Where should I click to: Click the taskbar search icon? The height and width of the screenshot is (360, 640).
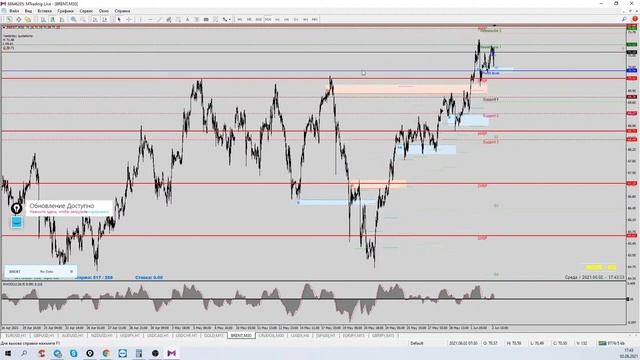pos(24,353)
